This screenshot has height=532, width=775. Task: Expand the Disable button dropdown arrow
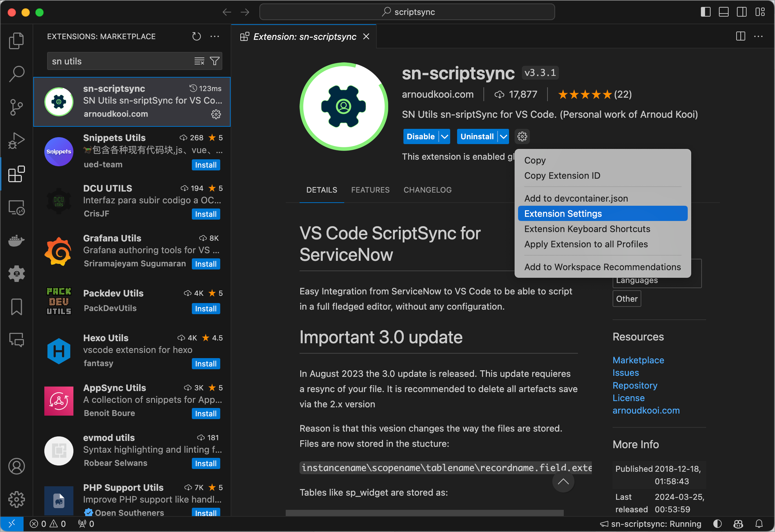click(x=445, y=136)
